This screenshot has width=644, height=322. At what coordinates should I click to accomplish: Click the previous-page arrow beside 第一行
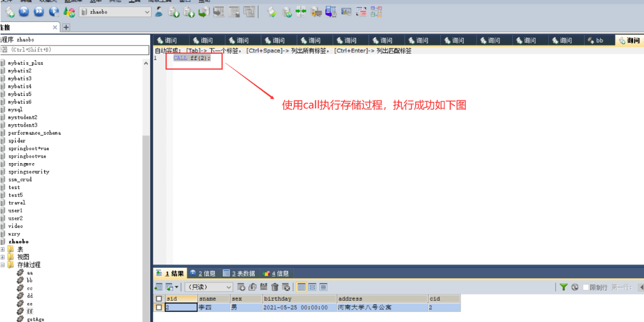click(640, 287)
